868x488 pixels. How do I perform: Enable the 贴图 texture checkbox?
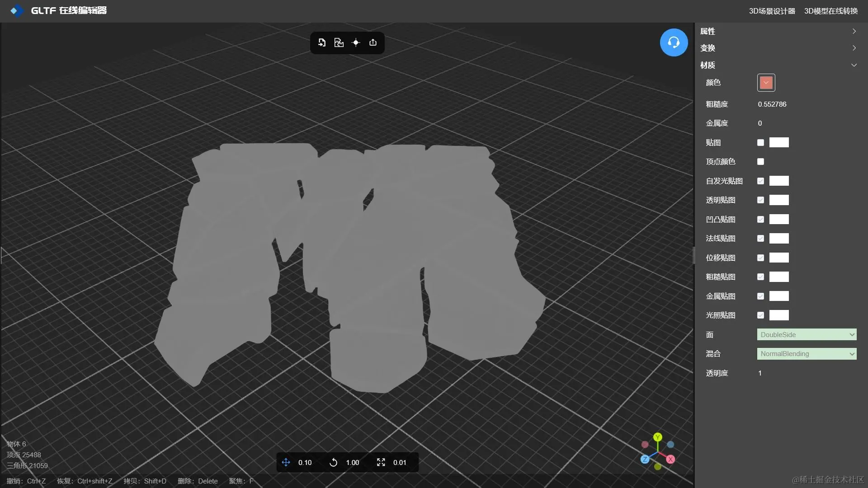click(x=760, y=143)
